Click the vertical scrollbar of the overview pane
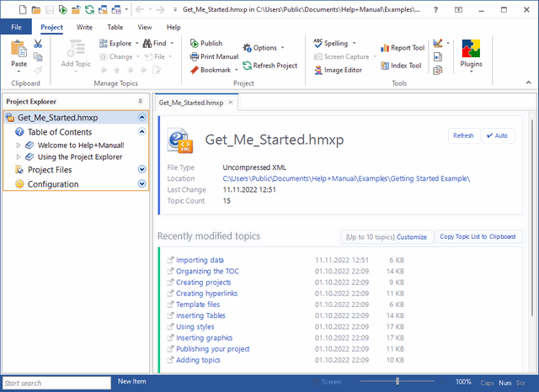The width and height of the screenshot is (539, 392). coord(532,218)
